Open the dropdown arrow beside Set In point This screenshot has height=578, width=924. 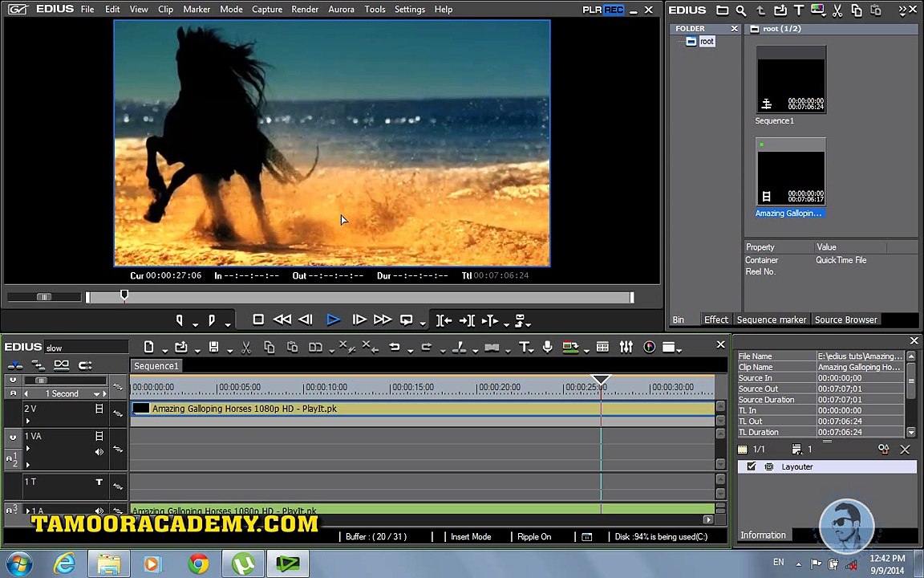point(195,324)
